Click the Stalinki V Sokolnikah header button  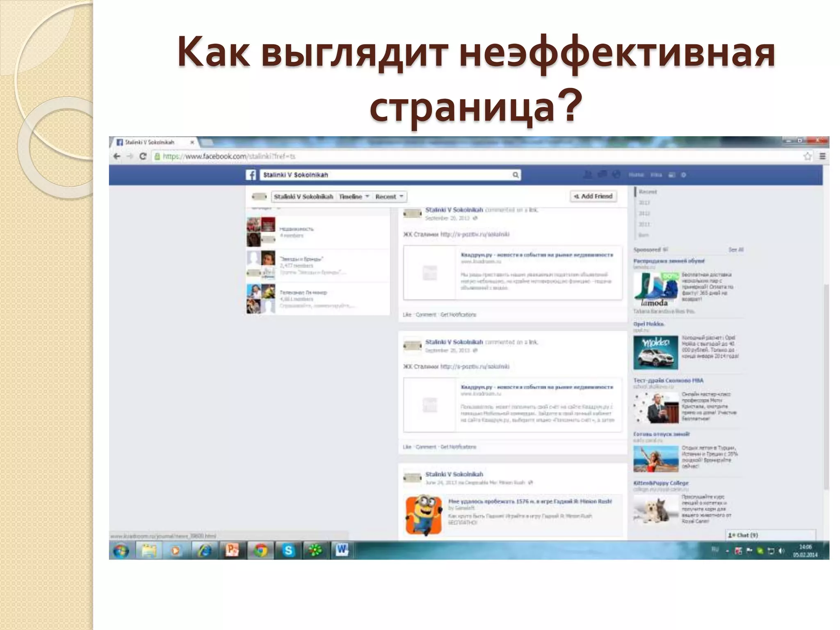pos(304,197)
